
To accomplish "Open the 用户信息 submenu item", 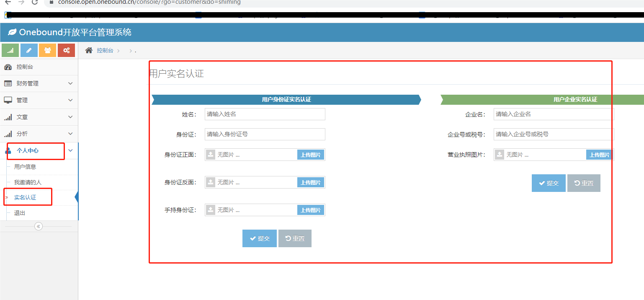I will [25, 167].
